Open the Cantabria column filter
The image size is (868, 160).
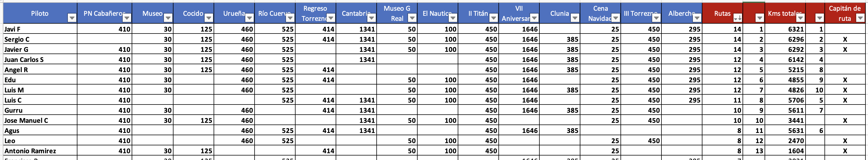[x=371, y=18]
